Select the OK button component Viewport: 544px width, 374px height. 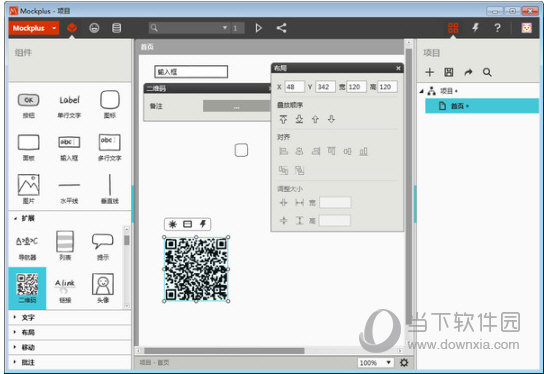[x=28, y=105]
